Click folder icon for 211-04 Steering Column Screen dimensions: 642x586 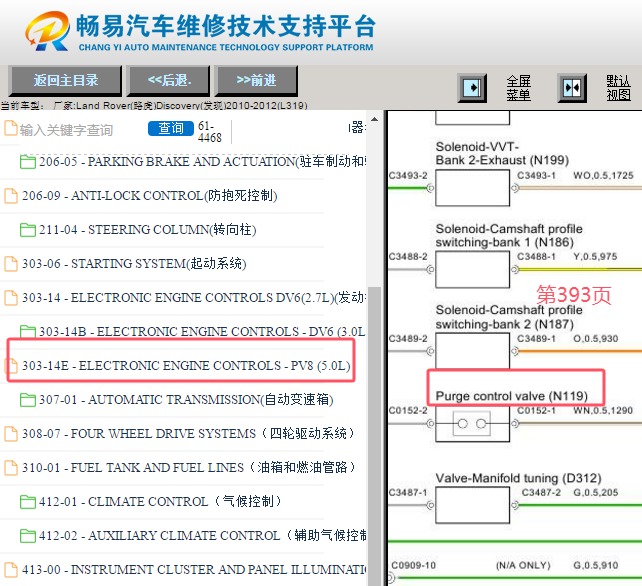coord(27,230)
